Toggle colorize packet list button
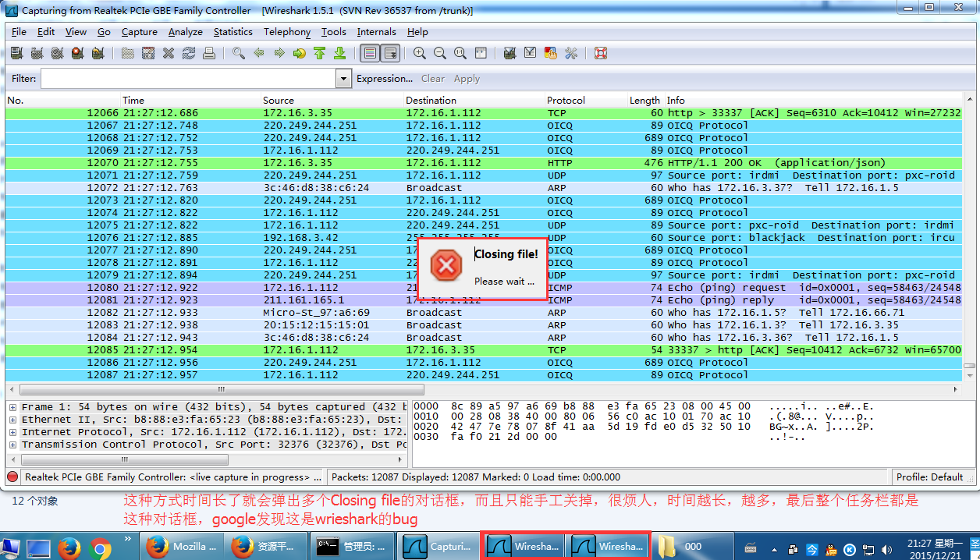This screenshot has width=980, height=560. (370, 53)
